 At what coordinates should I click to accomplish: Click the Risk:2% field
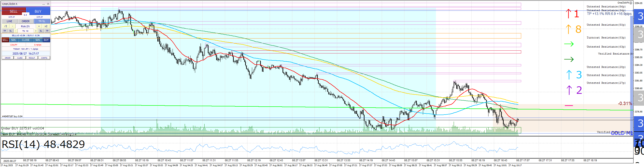click(25, 26)
